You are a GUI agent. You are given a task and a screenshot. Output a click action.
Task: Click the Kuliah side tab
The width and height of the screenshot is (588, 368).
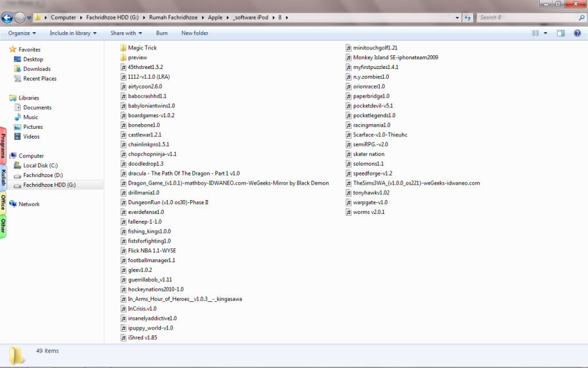point(3,177)
